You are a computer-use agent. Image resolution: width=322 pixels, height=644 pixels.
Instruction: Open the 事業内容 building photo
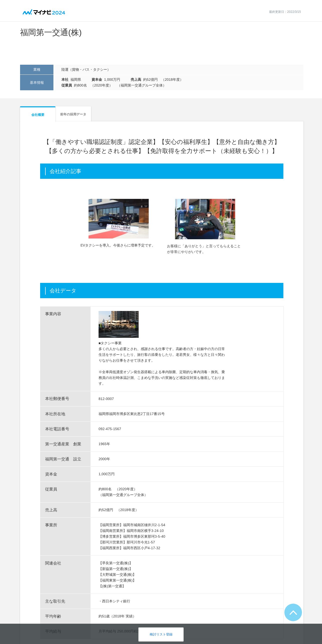coord(119,324)
